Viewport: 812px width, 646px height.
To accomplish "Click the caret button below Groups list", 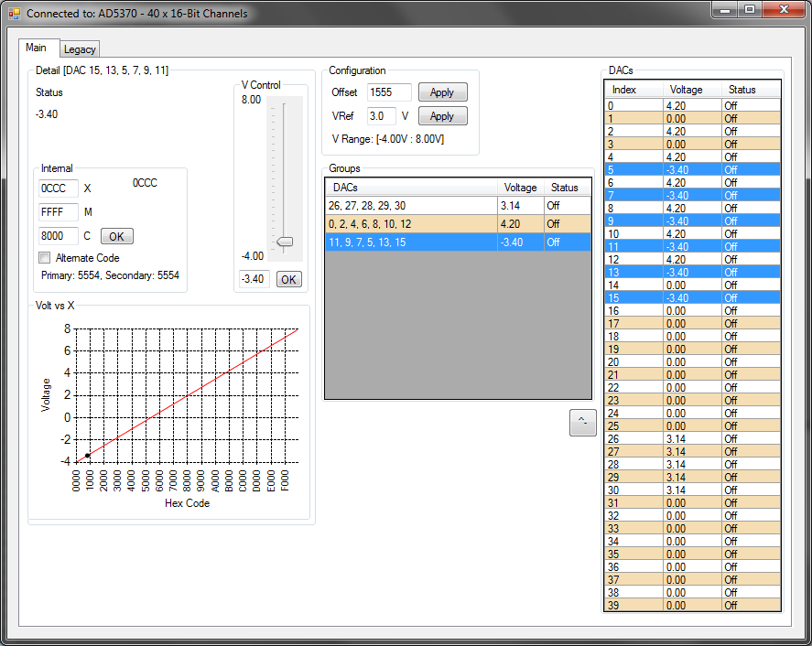I will tap(582, 423).
